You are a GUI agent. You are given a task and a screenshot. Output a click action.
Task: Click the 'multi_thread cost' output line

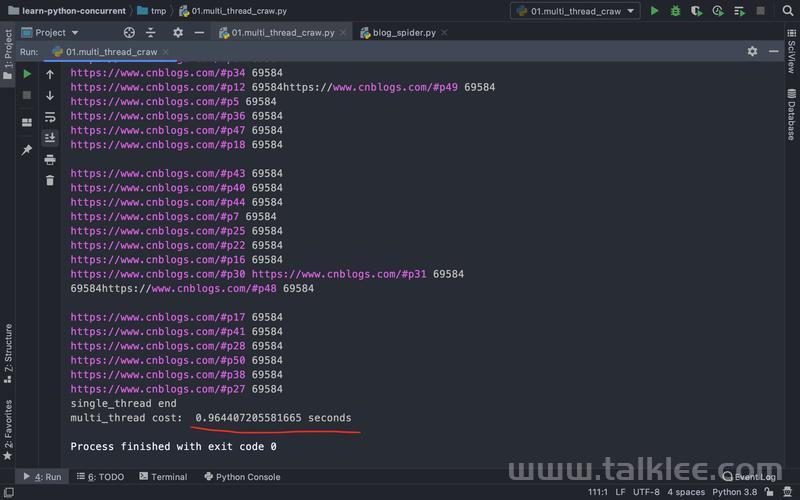tap(211, 418)
